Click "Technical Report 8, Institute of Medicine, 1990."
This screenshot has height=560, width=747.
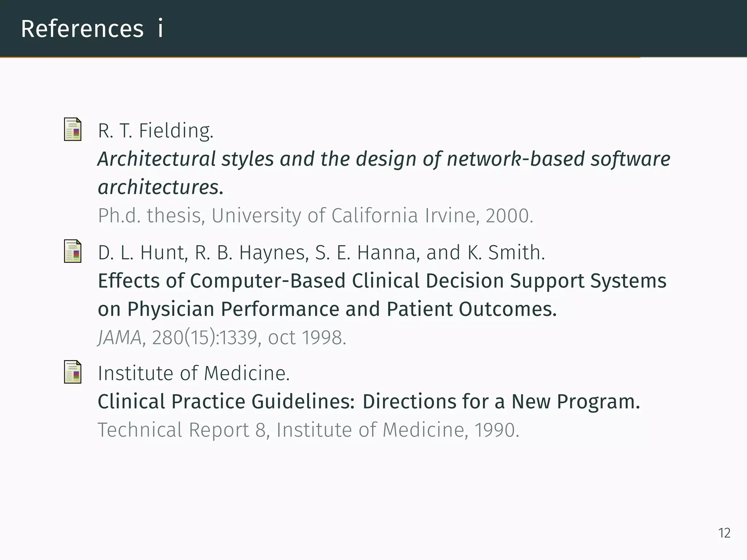tap(308, 430)
